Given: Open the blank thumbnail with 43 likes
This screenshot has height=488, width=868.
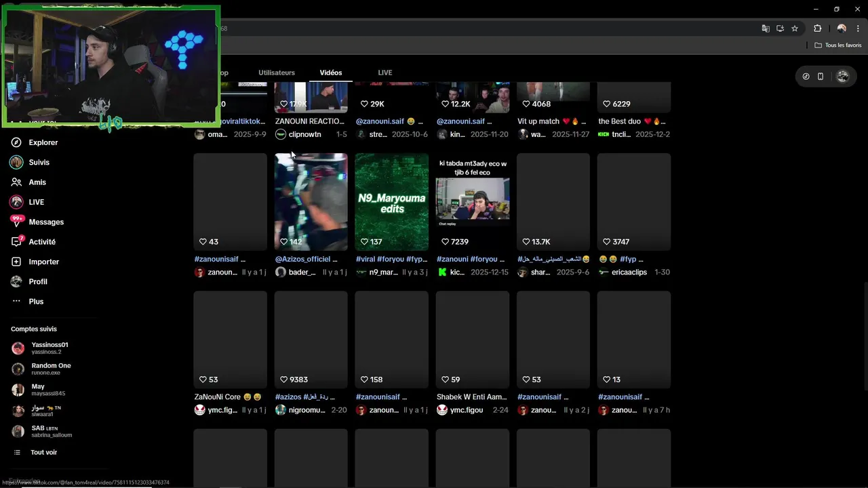Looking at the screenshot, I should point(231,202).
